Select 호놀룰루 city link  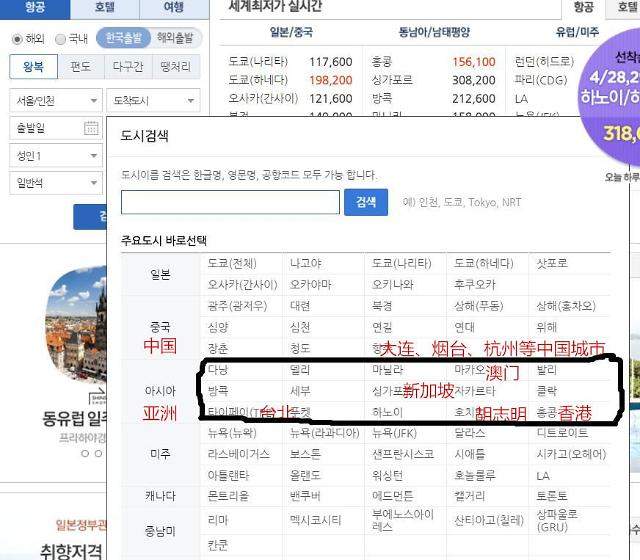click(475, 476)
